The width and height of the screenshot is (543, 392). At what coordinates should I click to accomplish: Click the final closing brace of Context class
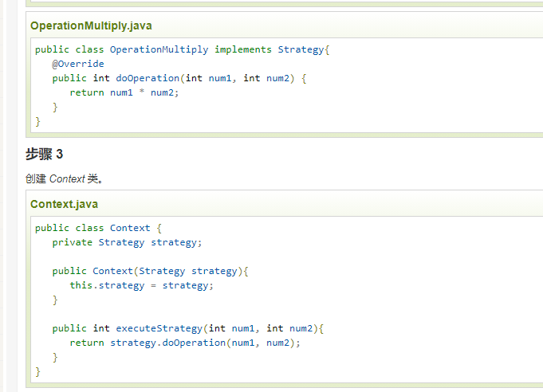coord(37,371)
